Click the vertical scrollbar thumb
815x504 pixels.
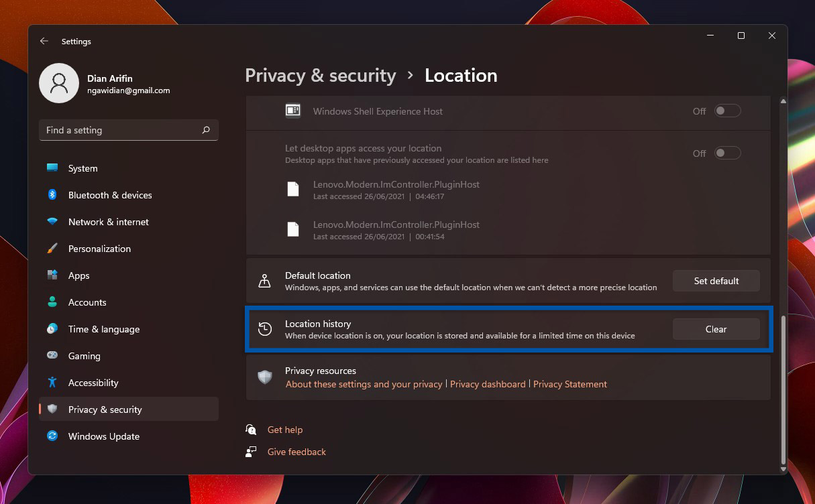point(783,389)
